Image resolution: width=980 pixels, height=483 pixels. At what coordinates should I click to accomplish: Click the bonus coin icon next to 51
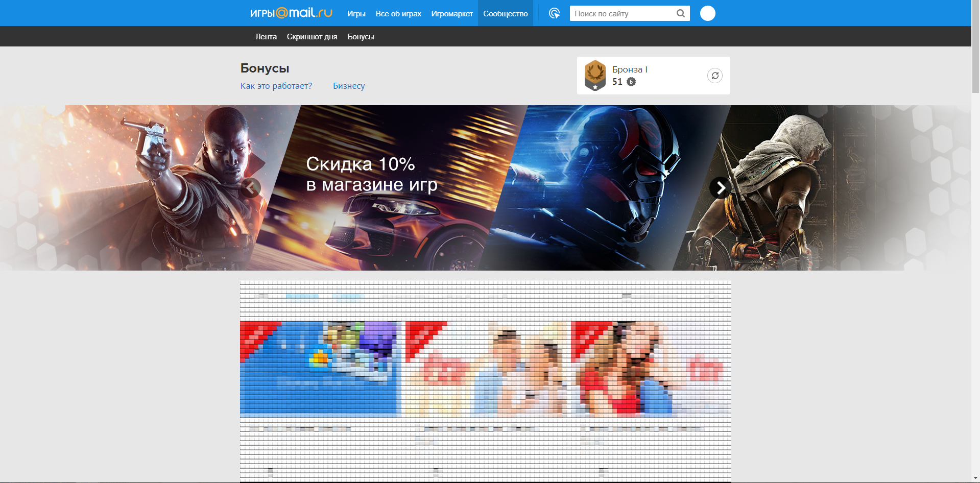click(631, 82)
